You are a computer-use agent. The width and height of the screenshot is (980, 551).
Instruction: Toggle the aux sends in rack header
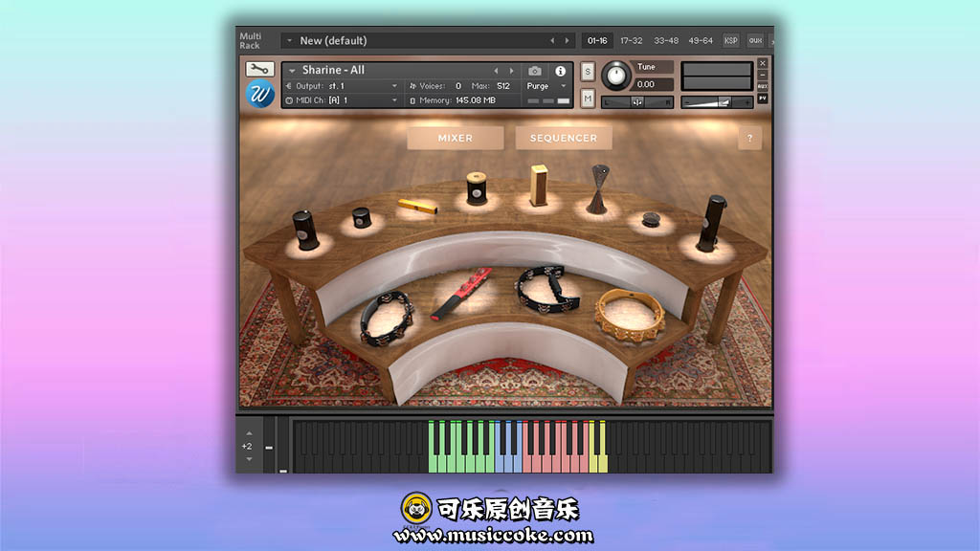756,40
